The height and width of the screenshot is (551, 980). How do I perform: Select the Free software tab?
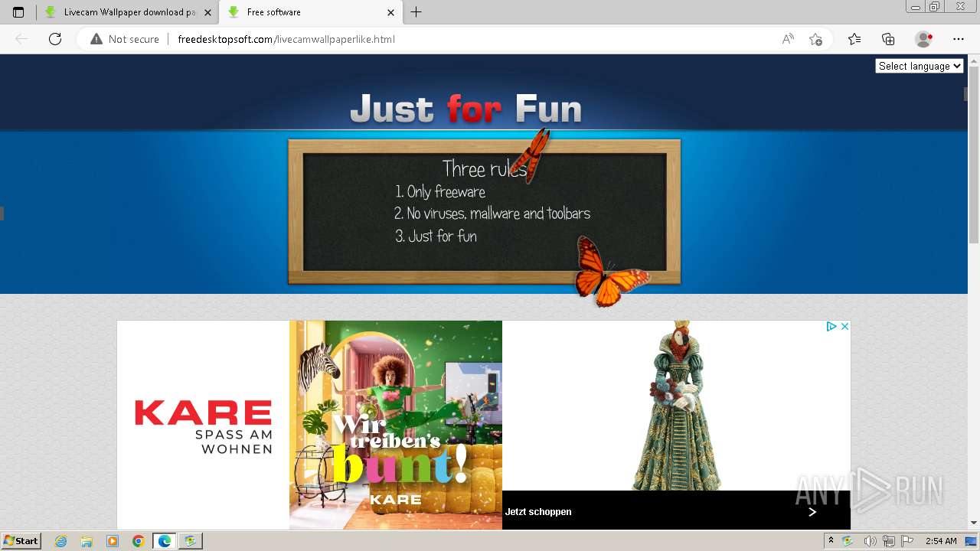click(310, 12)
